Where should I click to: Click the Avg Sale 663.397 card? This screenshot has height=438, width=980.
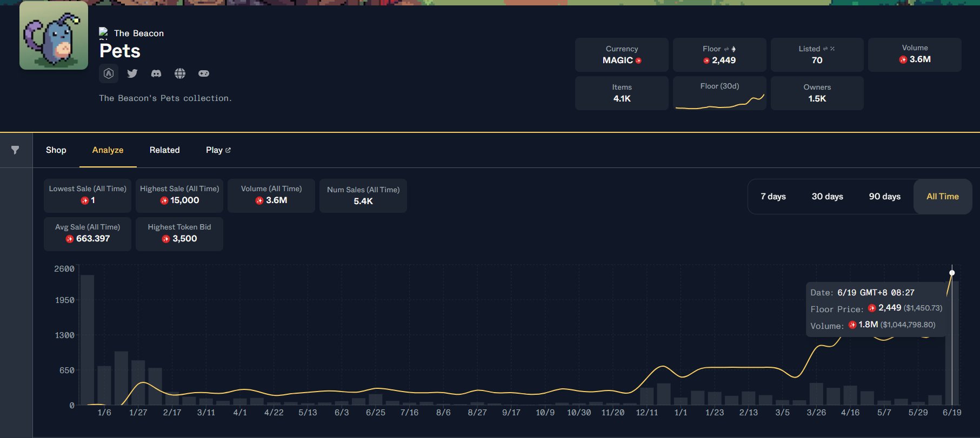click(x=88, y=234)
